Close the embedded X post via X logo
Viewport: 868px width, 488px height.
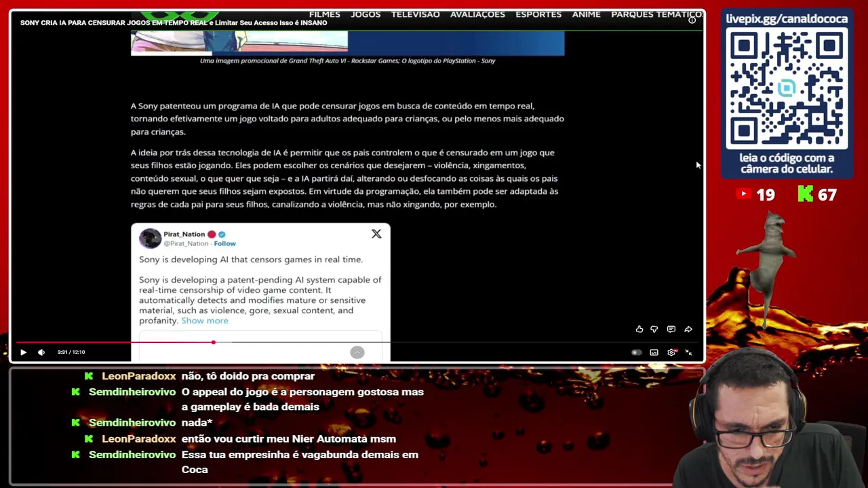(x=376, y=234)
